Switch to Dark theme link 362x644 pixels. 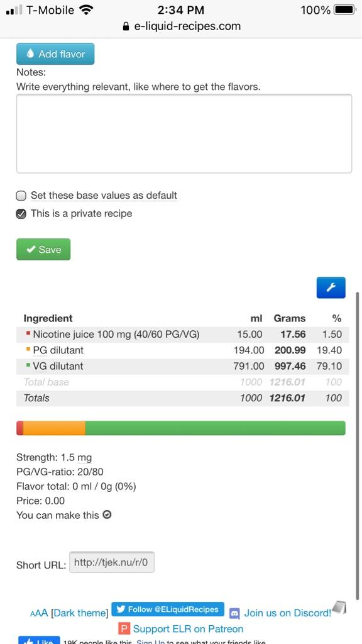click(x=80, y=613)
